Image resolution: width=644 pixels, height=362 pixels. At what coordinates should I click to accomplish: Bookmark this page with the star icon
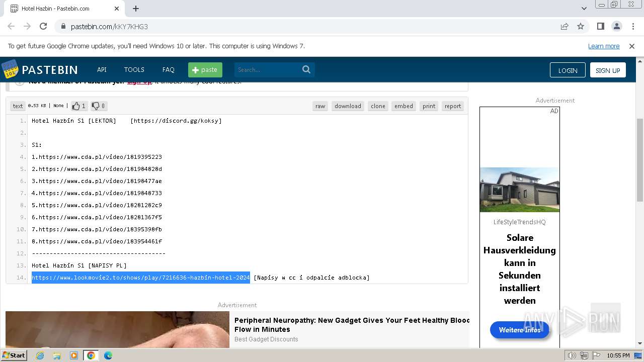click(x=581, y=26)
